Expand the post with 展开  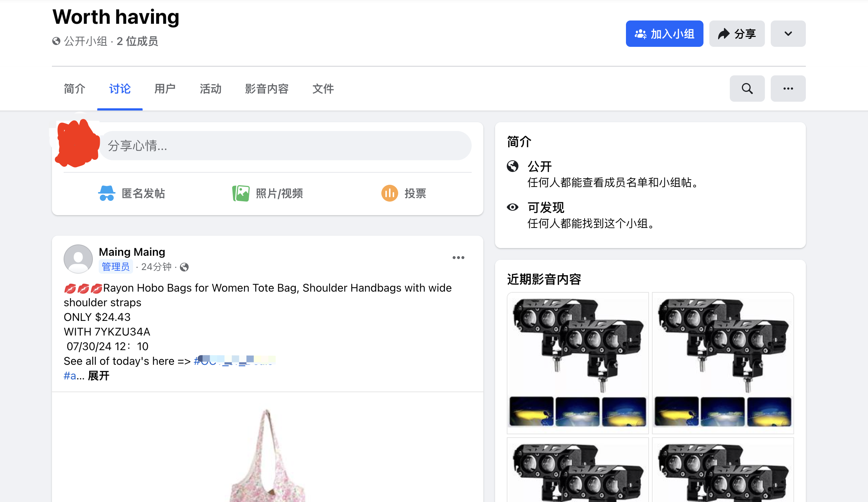point(98,375)
